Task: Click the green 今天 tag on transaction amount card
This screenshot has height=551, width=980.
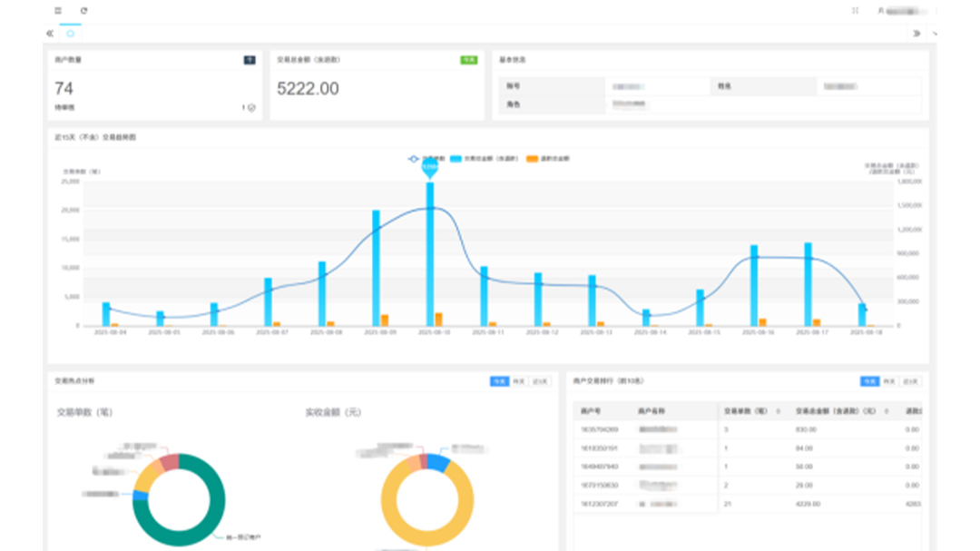Action: coord(468,60)
